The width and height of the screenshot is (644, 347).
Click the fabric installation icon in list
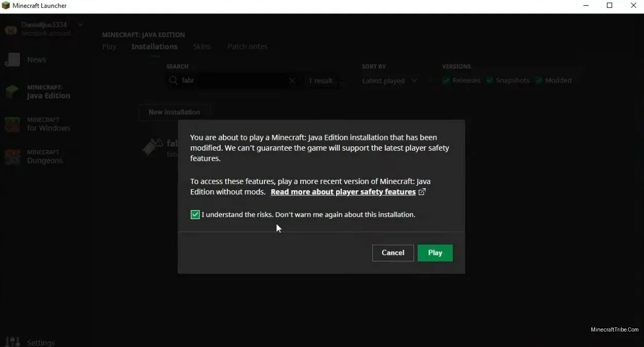pos(153,147)
